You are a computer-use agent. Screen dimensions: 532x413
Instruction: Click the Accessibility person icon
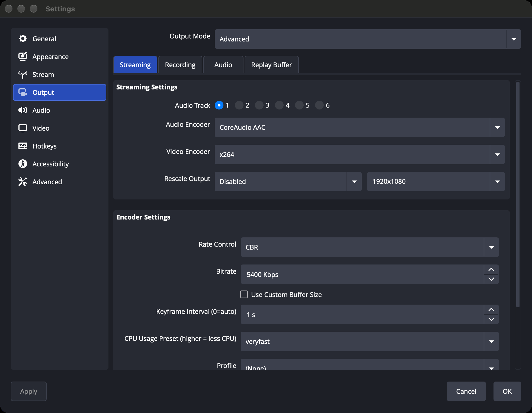coord(23,164)
